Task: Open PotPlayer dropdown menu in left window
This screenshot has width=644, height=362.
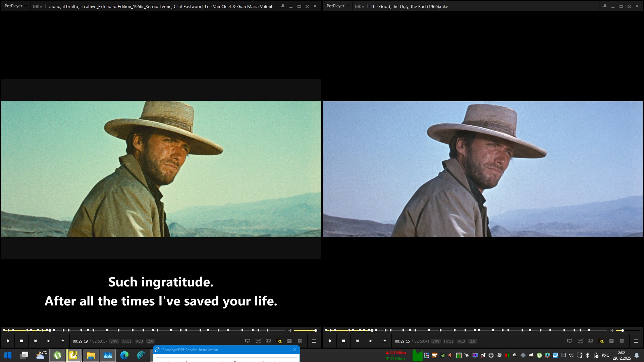Action: point(16,6)
